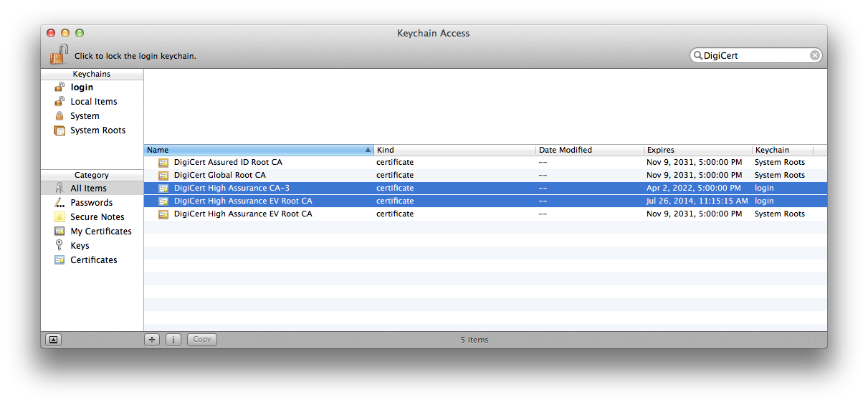Select the DigiCert Assured ID Root CA row
Screen dimensions: 868x405
click(485, 163)
